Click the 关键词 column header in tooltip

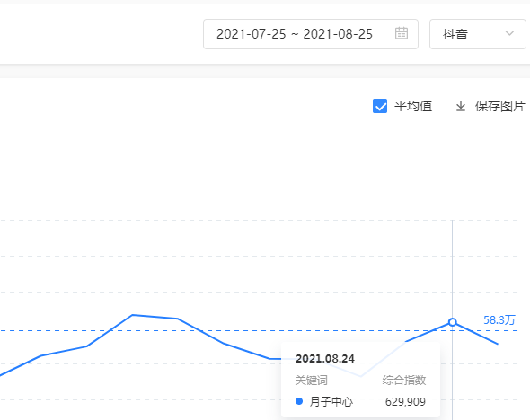(312, 381)
